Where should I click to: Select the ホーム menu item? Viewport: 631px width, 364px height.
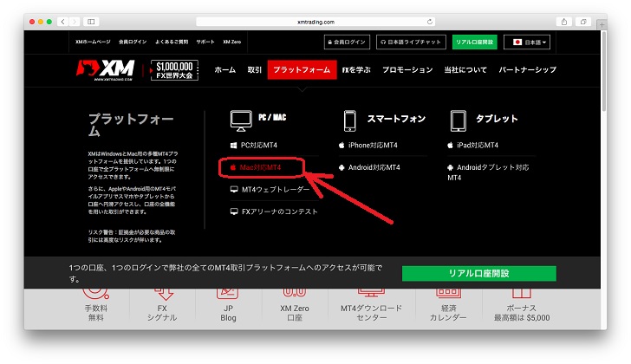click(225, 70)
